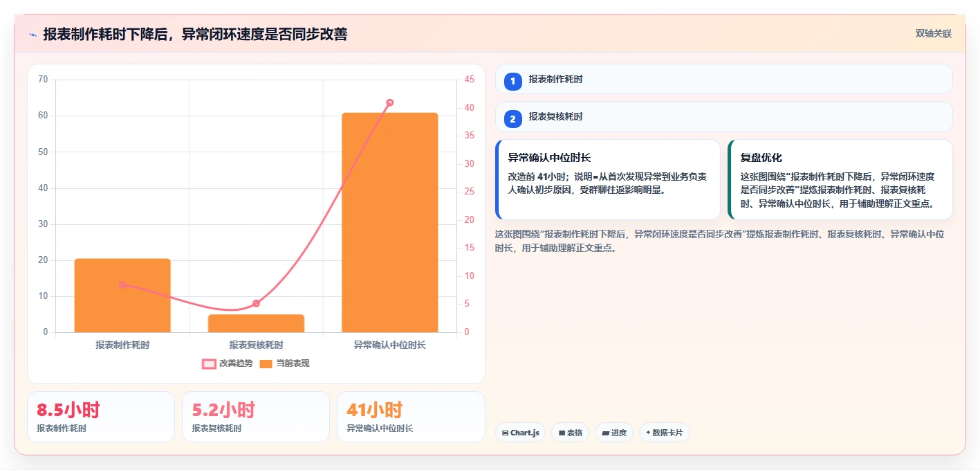Select the 41小时 stat card
Viewport: 980px width, 470px height.
pyautogui.click(x=411, y=417)
